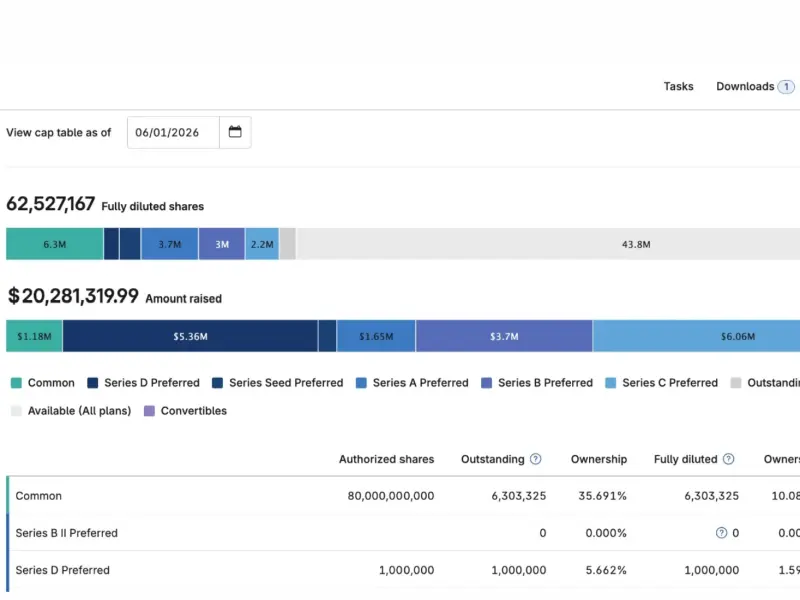This screenshot has height=600, width=800.
Task: Select the 6.3M Common shares segment
Action: pos(55,244)
